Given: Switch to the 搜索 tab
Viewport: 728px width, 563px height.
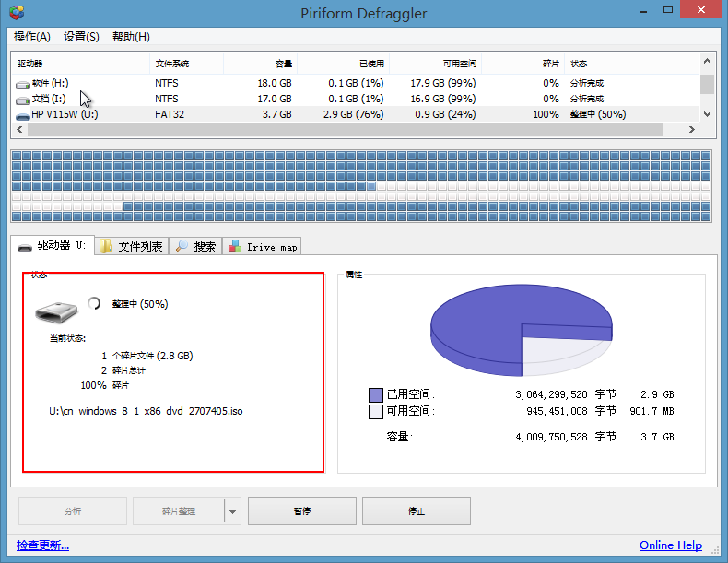Looking at the screenshot, I should click(x=195, y=246).
